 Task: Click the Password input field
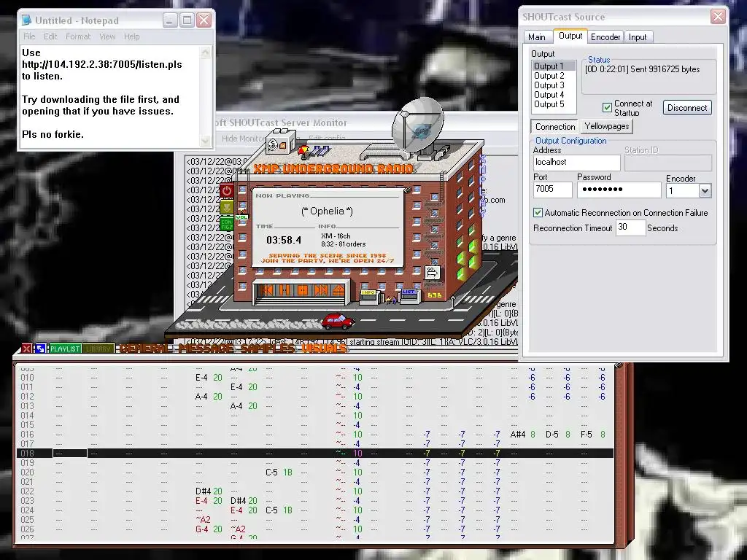619,190
